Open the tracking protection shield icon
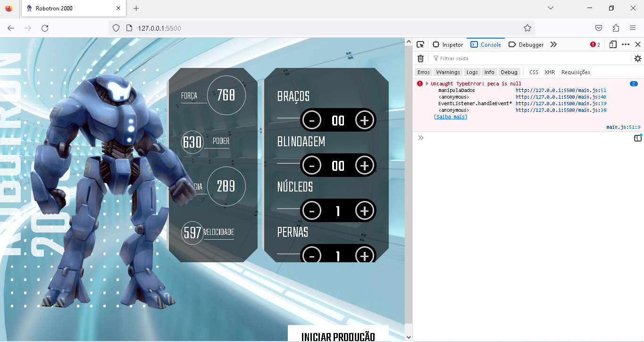This screenshot has height=342, width=644. tap(117, 28)
